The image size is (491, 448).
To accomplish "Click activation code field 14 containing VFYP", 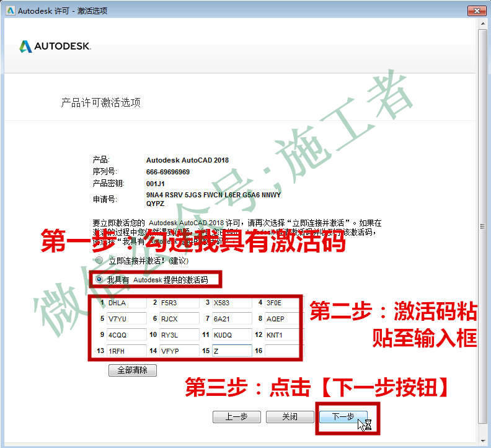I will tap(179, 351).
